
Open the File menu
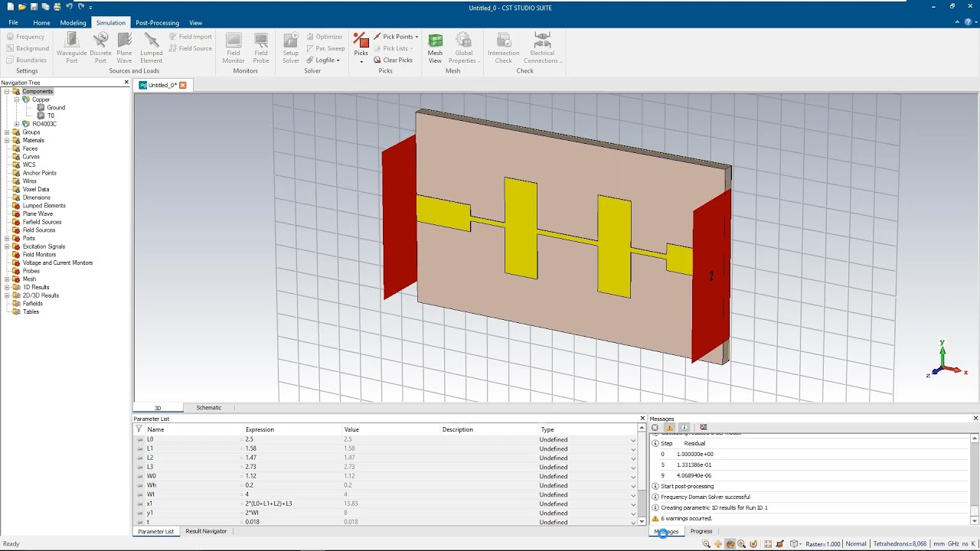[13, 23]
